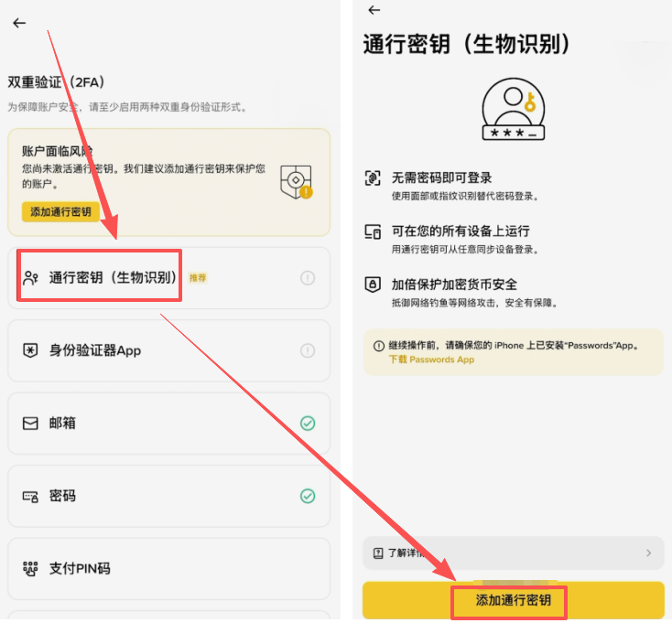Click the password lock icon beside 密码
Screen dimensions: 672x623
[30, 497]
